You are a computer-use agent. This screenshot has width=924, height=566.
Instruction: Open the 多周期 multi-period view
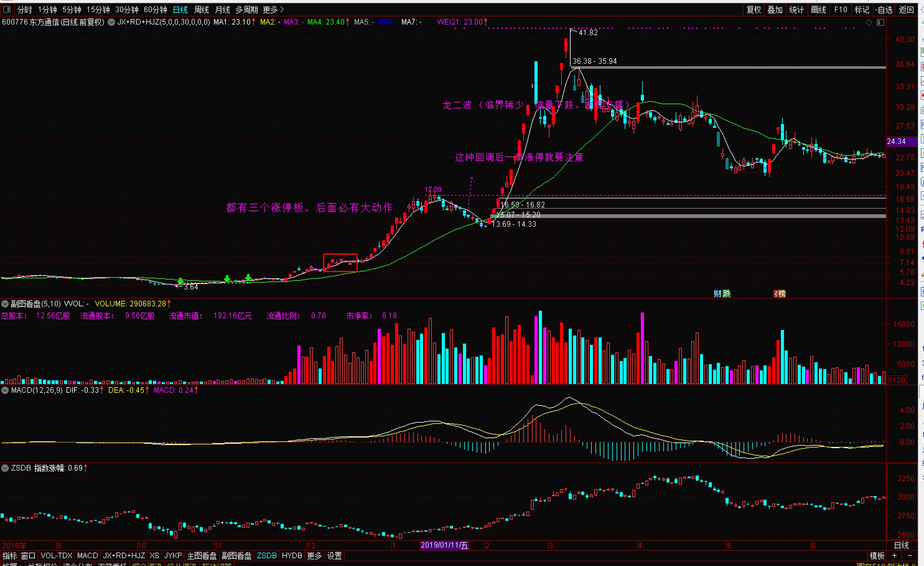click(246, 10)
